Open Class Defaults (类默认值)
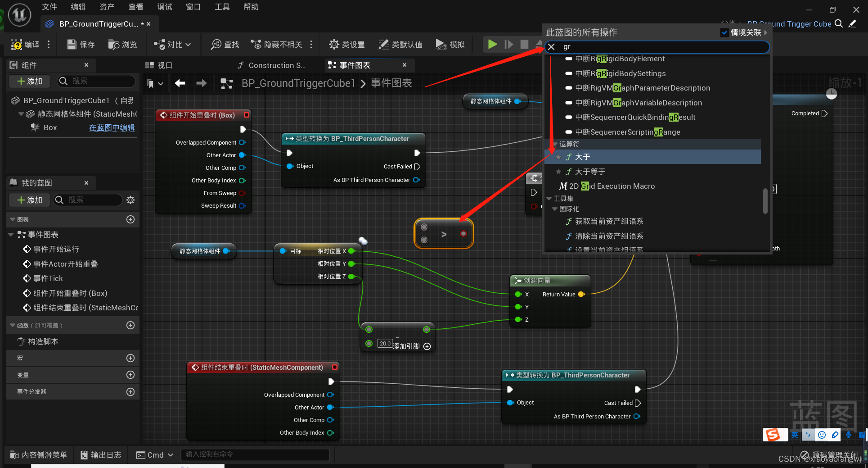 click(400, 44)
